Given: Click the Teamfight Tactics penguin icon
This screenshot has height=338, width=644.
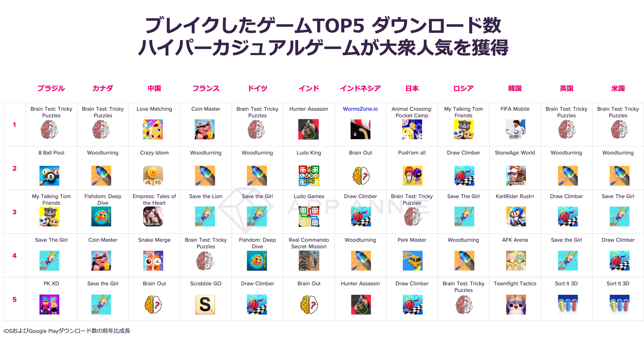Looking at the screenshot, I should point(516,305).
